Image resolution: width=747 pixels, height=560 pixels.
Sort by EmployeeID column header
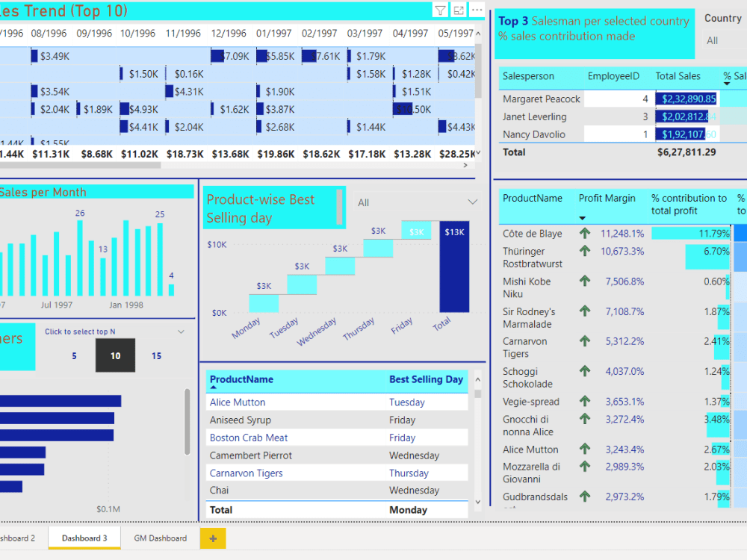tap(613, 76)
